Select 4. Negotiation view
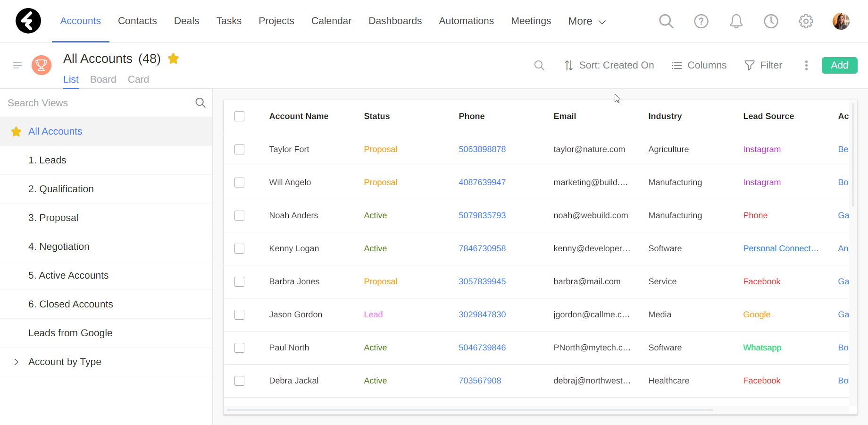 click(x=106, y=246)
